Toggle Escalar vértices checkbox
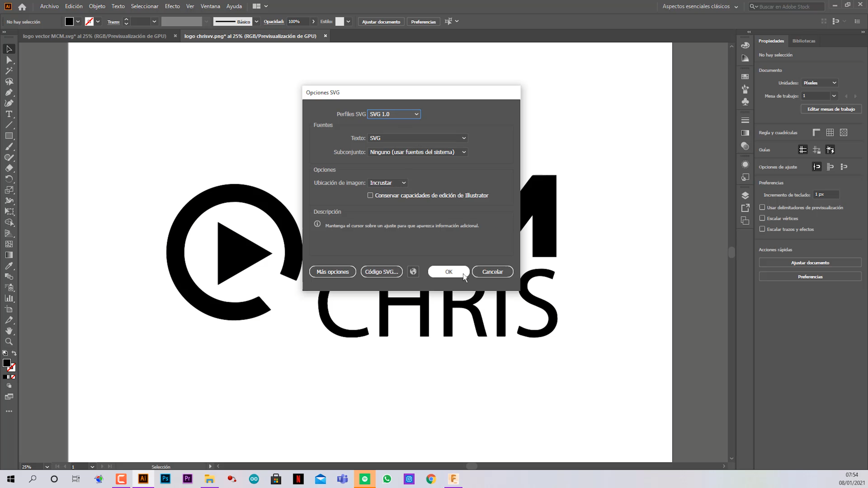Screen dimensions: 868x488 (x=762, y=218)
